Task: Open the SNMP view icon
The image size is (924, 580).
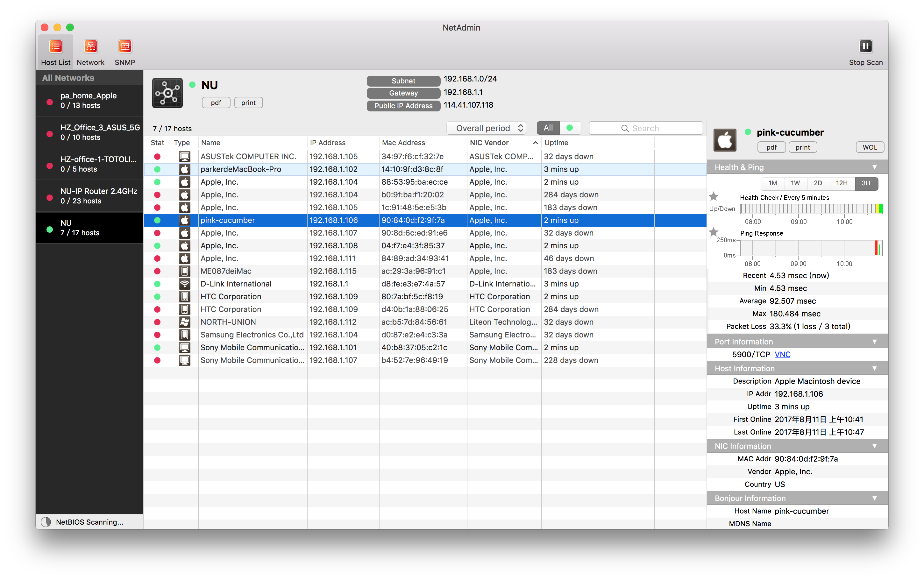Action: coord(125,46)
